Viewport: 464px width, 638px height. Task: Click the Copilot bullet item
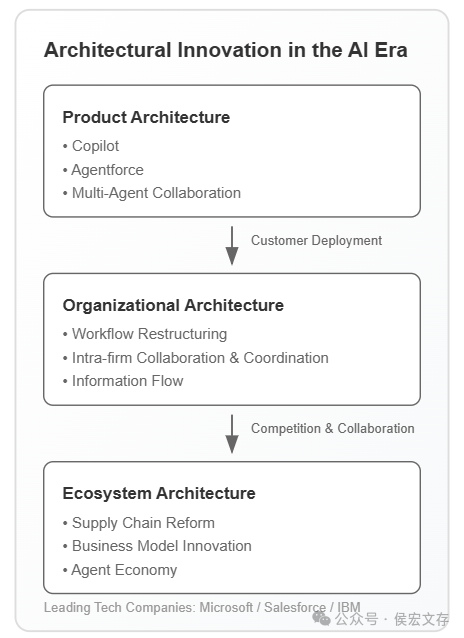[x=91, y=146]
